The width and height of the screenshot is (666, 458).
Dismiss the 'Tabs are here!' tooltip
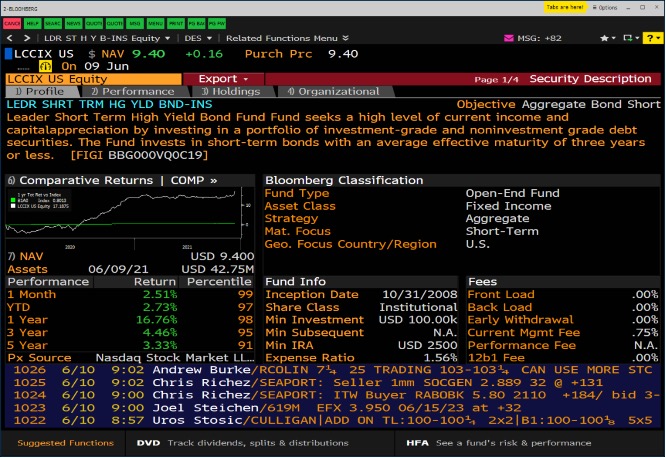pos(565,7)
